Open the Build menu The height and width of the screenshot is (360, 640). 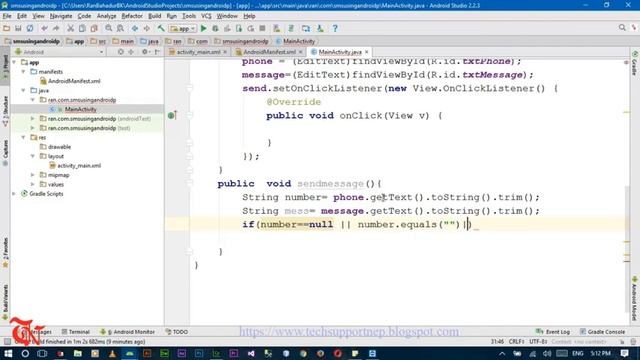(x=154, y=16)
